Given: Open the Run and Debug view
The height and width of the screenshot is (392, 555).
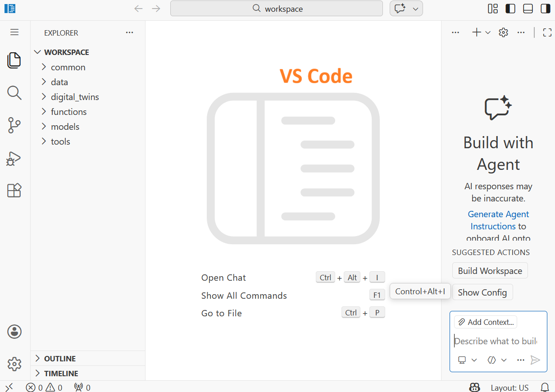Looking at the screenshot, I should click(x=14, y=159).
